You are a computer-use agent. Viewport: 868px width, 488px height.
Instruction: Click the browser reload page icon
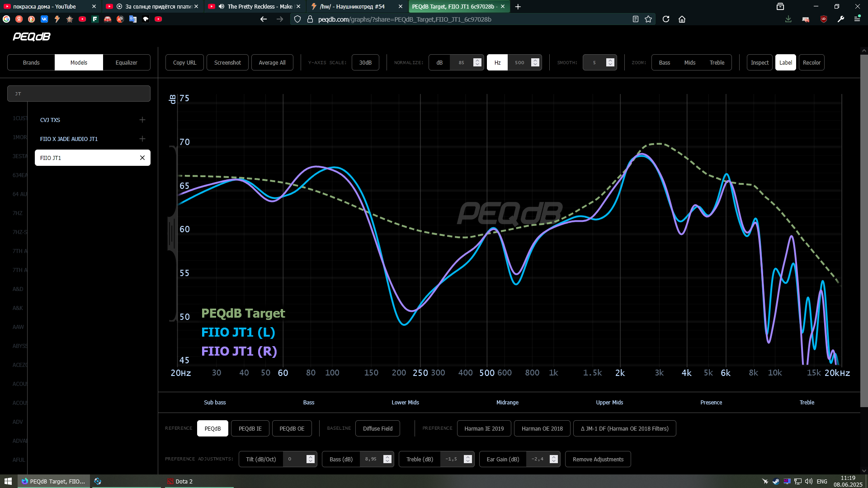point(666,19)
